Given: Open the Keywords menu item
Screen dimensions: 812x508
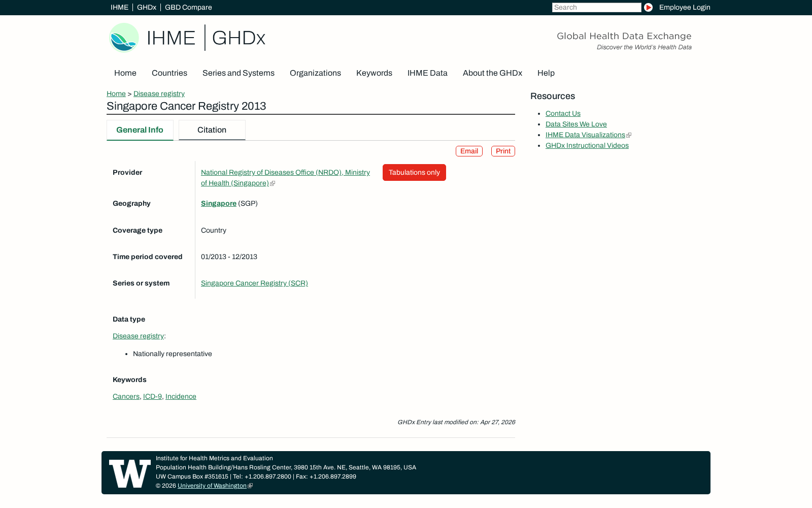Looking at the screenshot, I should pyautogui.click(x=374, y=73).
